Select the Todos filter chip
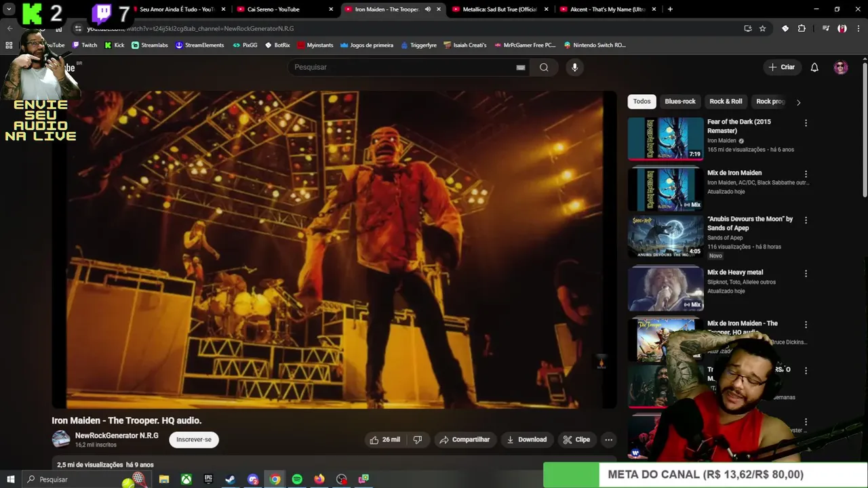Screen dimensions: 868x488 [642, 102]
